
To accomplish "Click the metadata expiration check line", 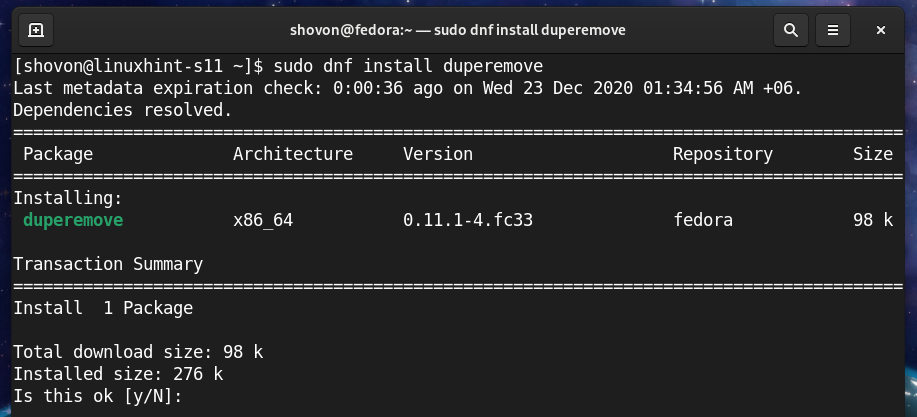I will [407, 88].
